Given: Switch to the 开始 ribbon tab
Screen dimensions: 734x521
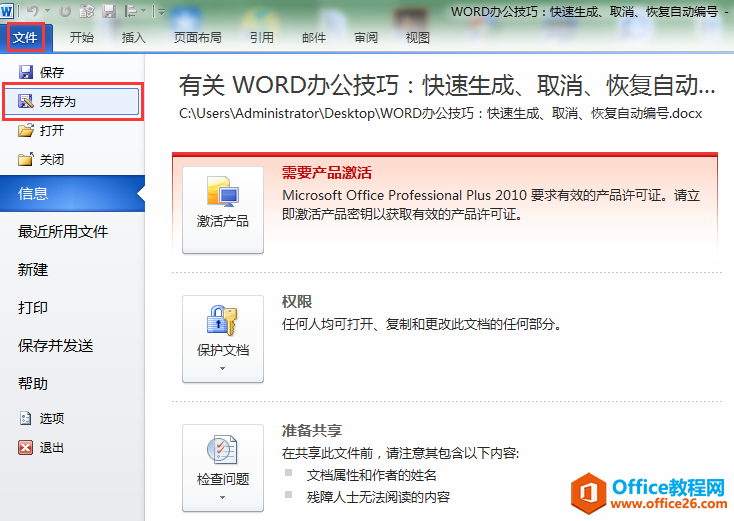Looking at the screenshot, I should pyautogui.click(x=82, y=37).
